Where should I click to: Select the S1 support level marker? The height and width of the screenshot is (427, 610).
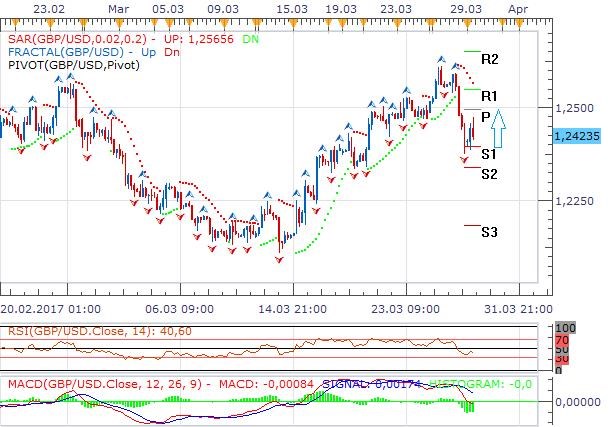point(489,154)
